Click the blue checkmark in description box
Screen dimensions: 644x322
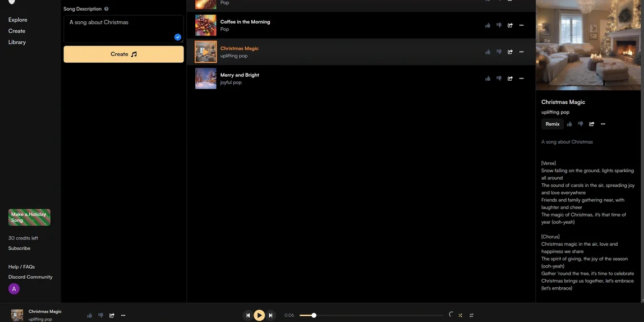pyautogui.click(x=178, y=38)
